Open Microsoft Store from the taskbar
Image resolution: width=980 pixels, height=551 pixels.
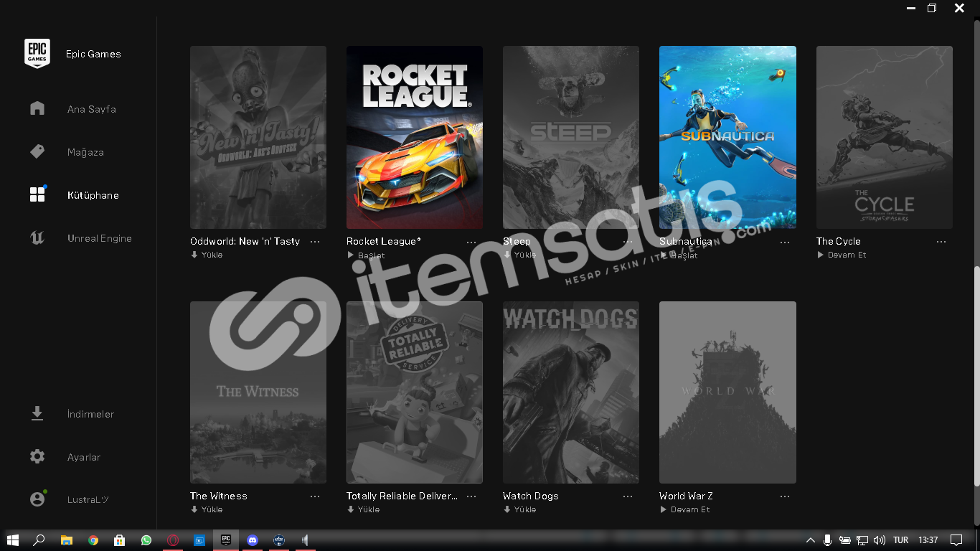(120, 540)
